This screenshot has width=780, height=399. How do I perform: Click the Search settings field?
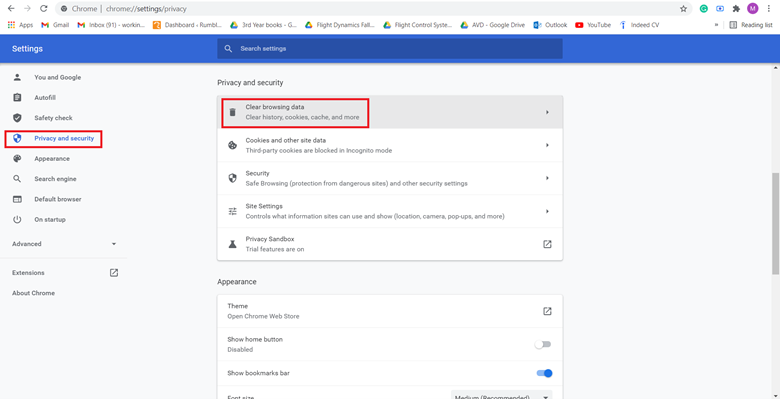tap(390, 49)
